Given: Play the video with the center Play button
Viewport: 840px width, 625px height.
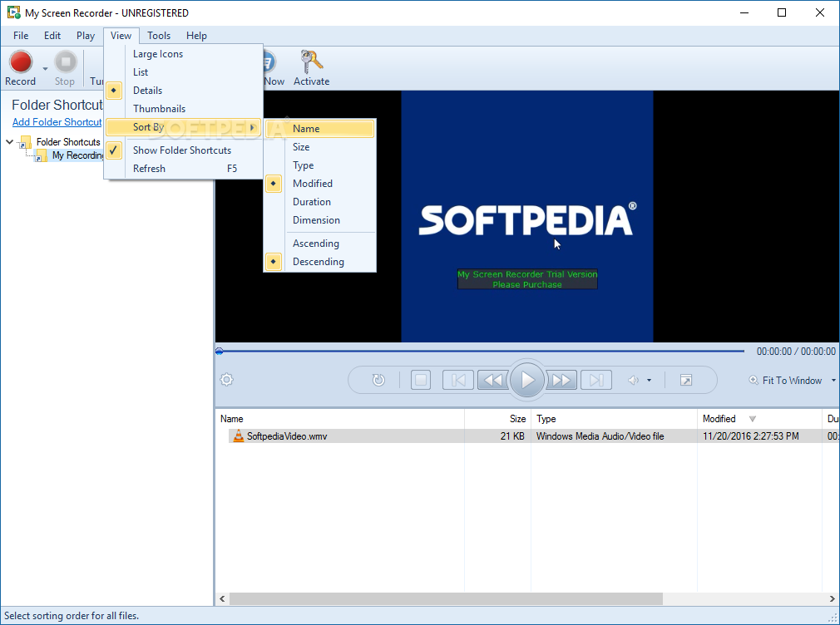Looking at the screenshot, I should click(527, 380).
